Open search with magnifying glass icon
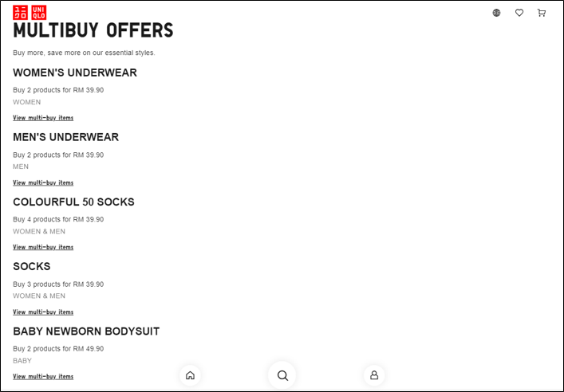Viewport: 564px width, 392px height. [282, 375]
